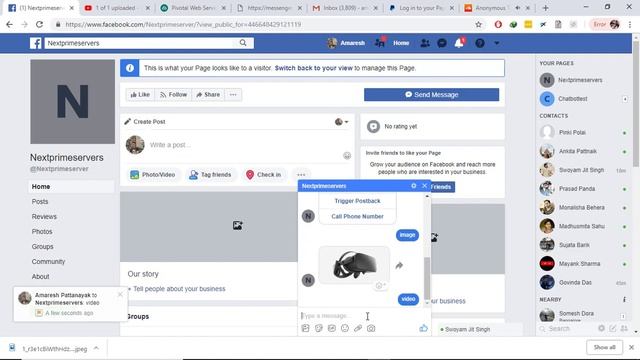Open Messenger icon in top bar

point(442,43)
